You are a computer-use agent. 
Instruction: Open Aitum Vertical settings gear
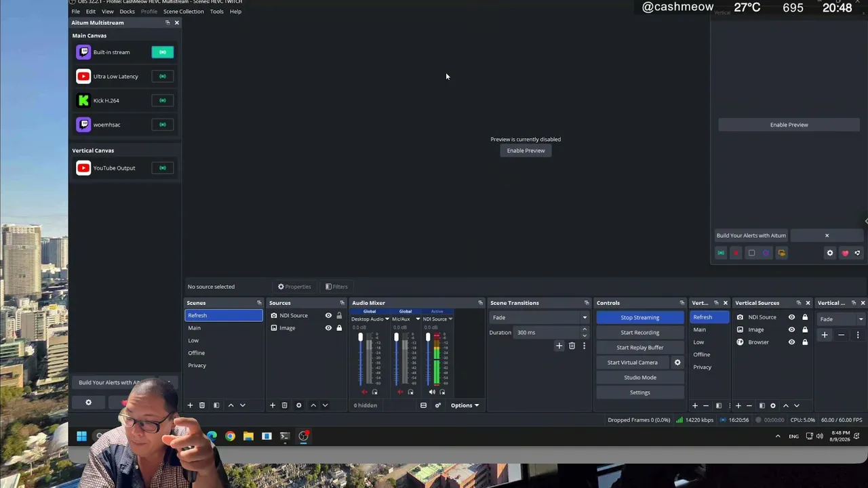click(830, 253)
